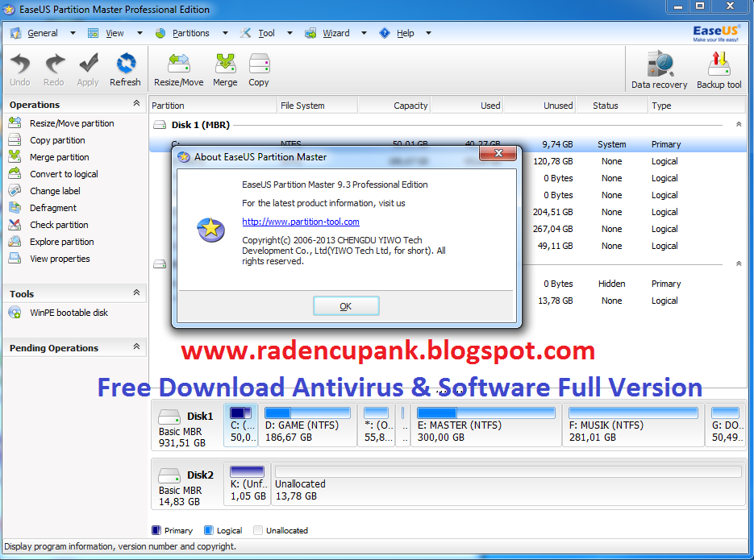Open the Partitions menu
This screenshot has width=754, height=560.
[191, 33]
